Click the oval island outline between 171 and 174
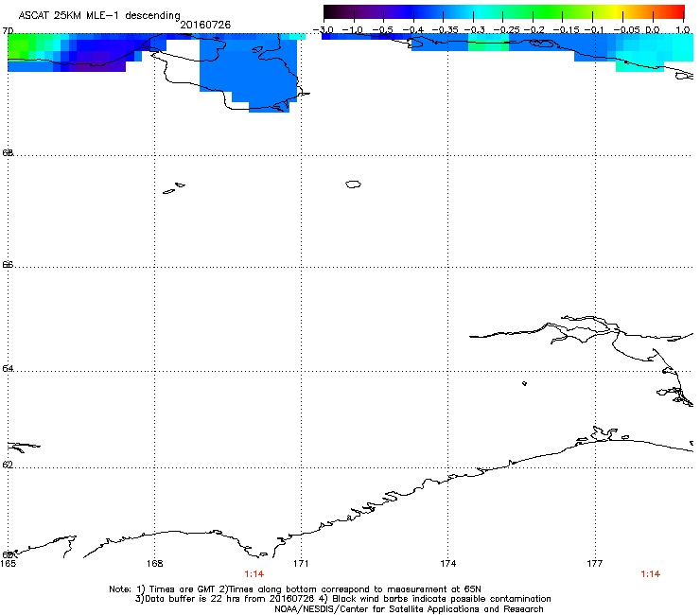 click(353, 184)
